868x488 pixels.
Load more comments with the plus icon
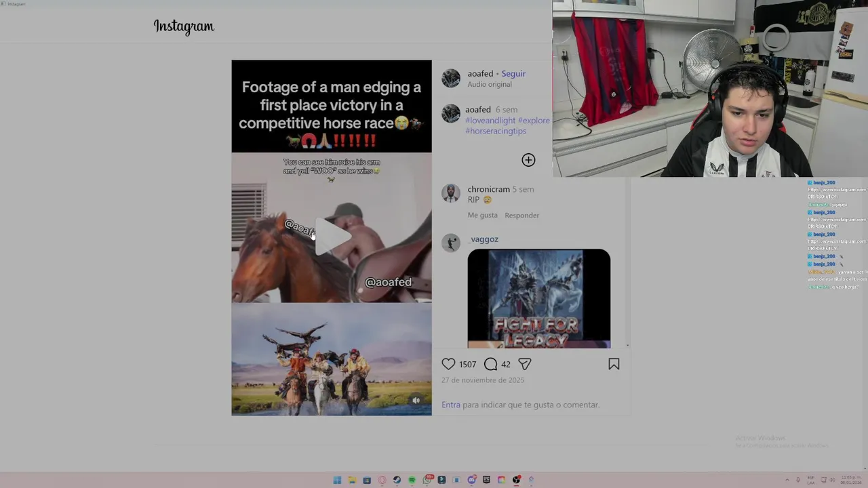pyautogui.click(x=528, y=160)
